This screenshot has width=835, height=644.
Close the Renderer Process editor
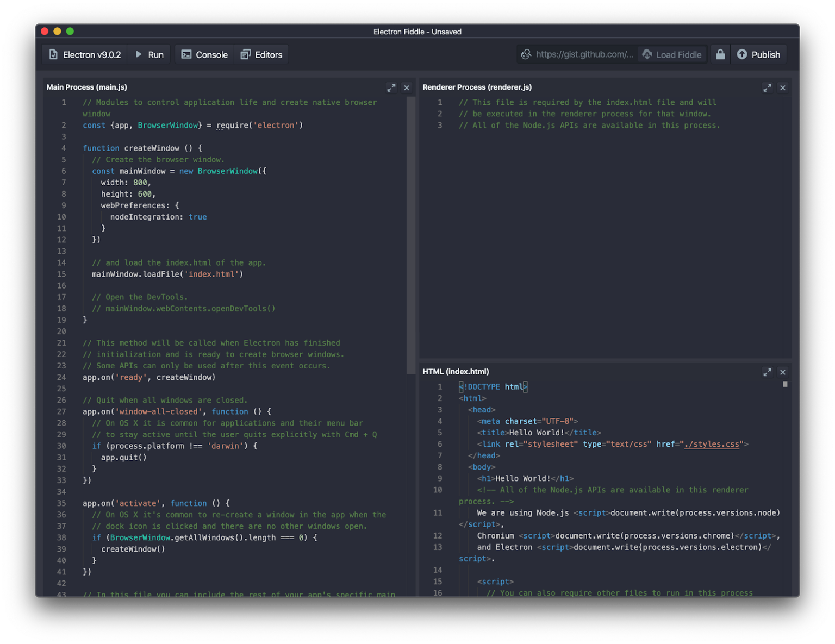(783, 87)
